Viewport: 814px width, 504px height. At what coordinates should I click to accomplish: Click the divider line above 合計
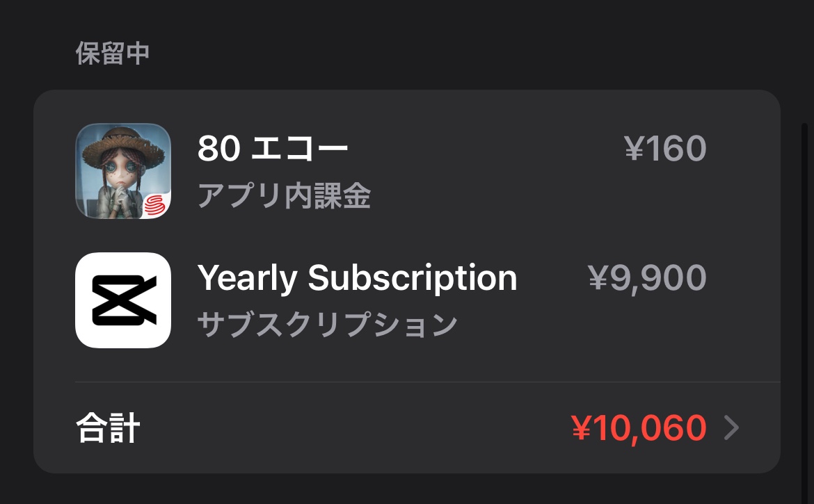pos(427,382)
